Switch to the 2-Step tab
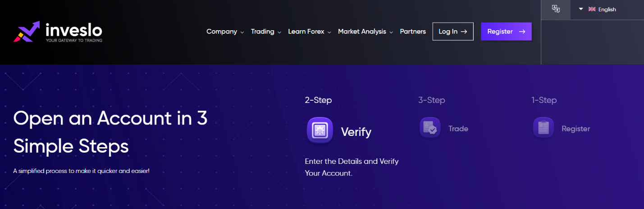The height and width of the screenshot is (209, 644). tap(318, 100)
